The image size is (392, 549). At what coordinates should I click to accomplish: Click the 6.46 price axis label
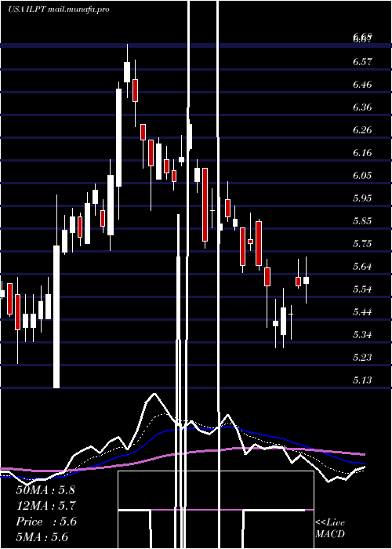click(362, 85)
